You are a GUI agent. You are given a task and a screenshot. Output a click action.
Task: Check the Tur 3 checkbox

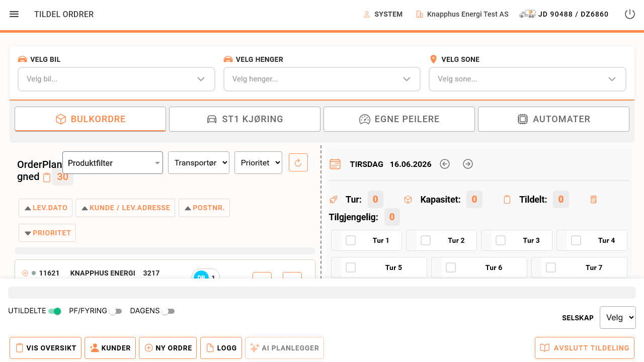click(501, 240)
